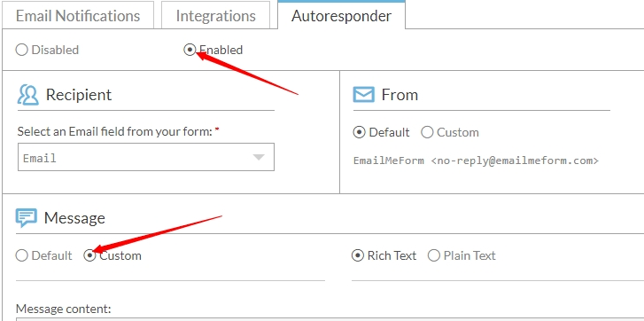Image resolution: width=644 pixels, height=321 pixels.
Task: Select the Plain Text format option
Action: coord(434,255)
